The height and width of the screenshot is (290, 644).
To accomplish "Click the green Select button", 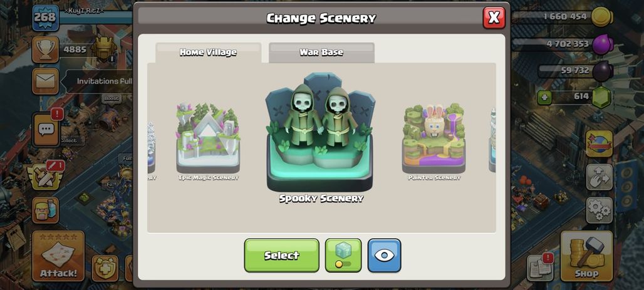I will tap(282, 255).
